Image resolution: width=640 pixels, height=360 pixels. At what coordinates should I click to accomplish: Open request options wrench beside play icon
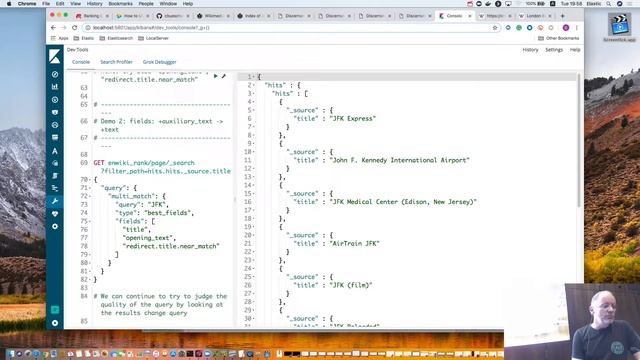[224, 76]
